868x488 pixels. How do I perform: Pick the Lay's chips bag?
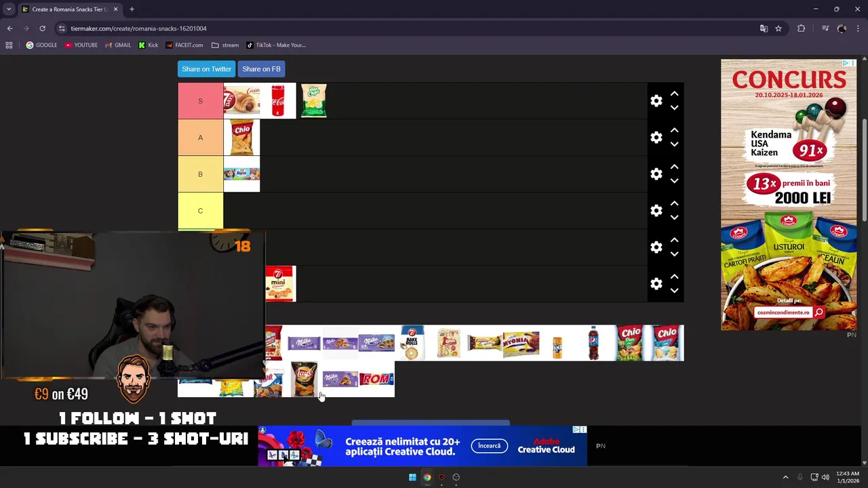pyautogui.click(x=304, y=379)
